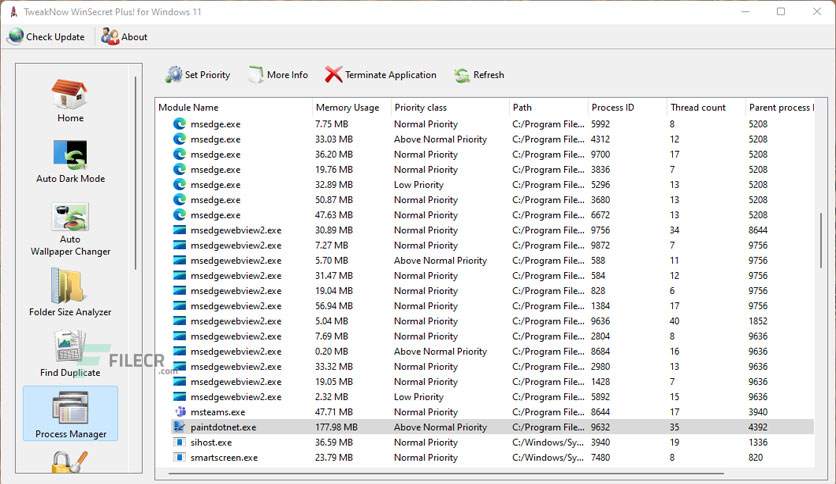836x484 pixels.
Task: Select msedgewebview2.exe with process ID 2980
Action: click(492, 366)
